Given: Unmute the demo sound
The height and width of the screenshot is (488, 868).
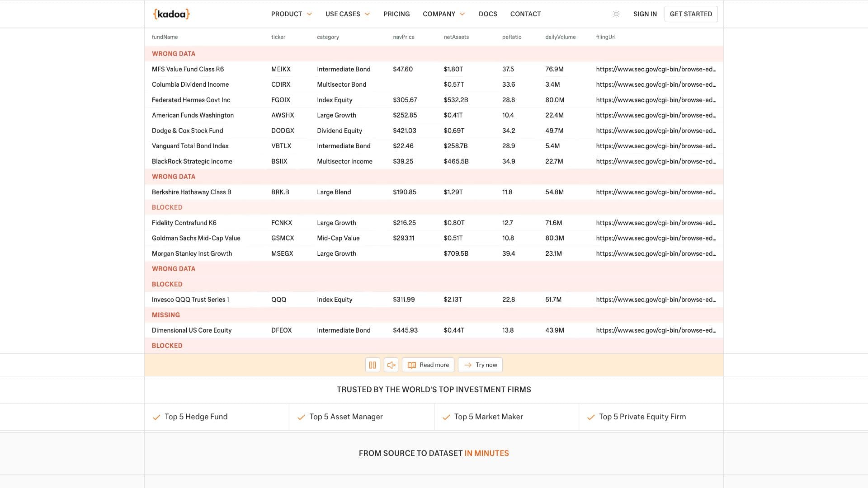Looking at the screenshot, I should point(391,365).
